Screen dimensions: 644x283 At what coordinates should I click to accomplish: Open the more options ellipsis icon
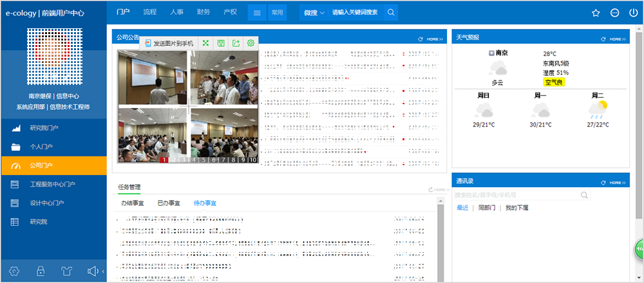(614, 13)
